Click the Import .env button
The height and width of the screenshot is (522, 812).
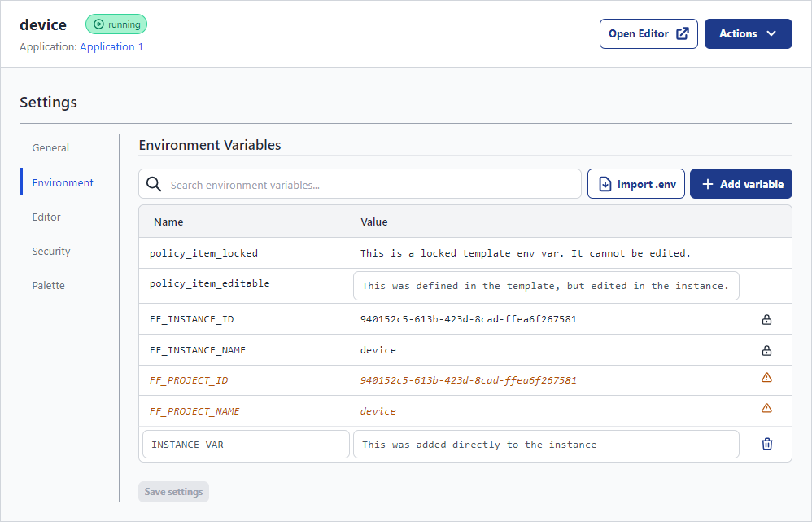(x=635, y=184)
